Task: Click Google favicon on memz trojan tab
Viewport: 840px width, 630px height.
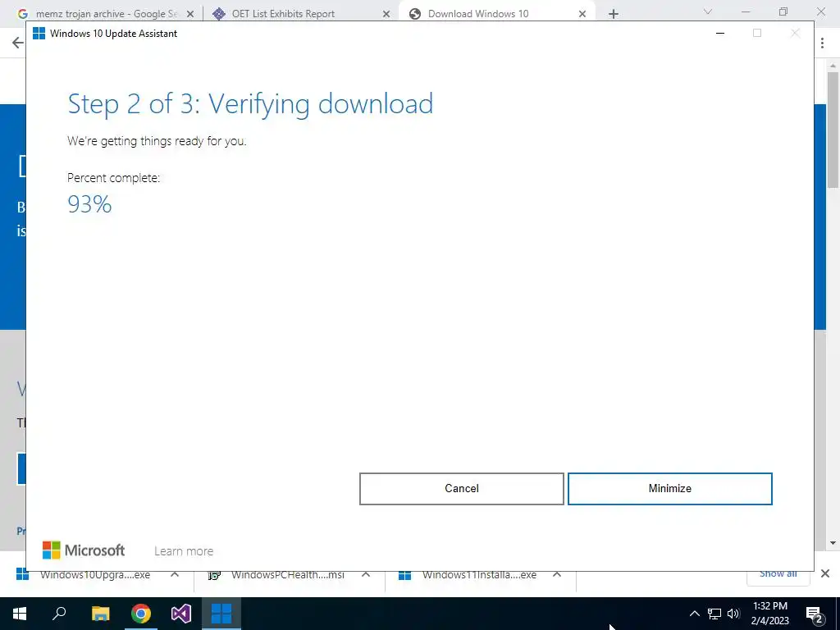Action: click(23, 14)
